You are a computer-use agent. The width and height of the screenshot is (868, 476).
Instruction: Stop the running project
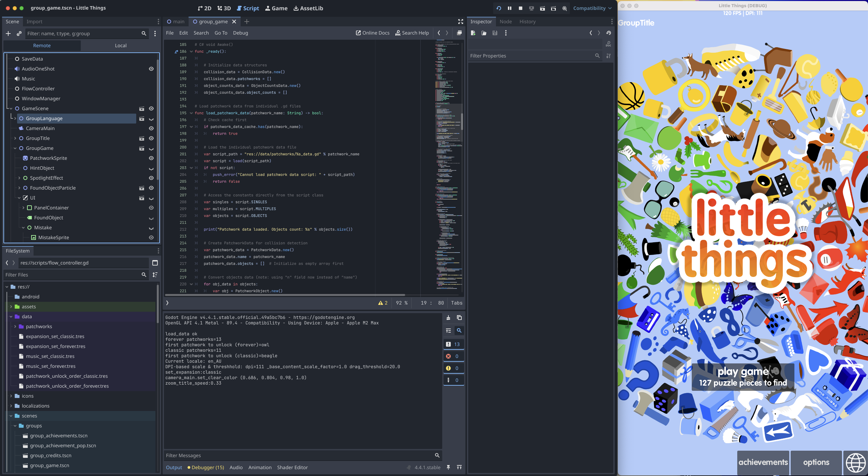pyautogui.click(x=520, y=8)
